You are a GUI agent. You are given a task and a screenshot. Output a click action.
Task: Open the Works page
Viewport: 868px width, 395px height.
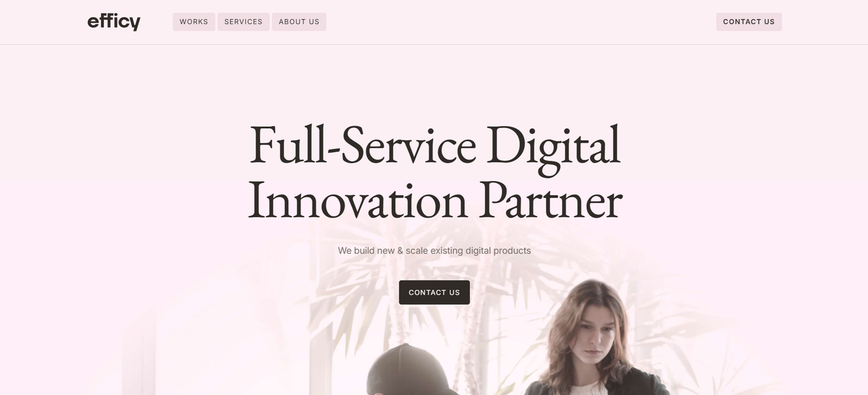pyautogui.click(x=194, y=22)
